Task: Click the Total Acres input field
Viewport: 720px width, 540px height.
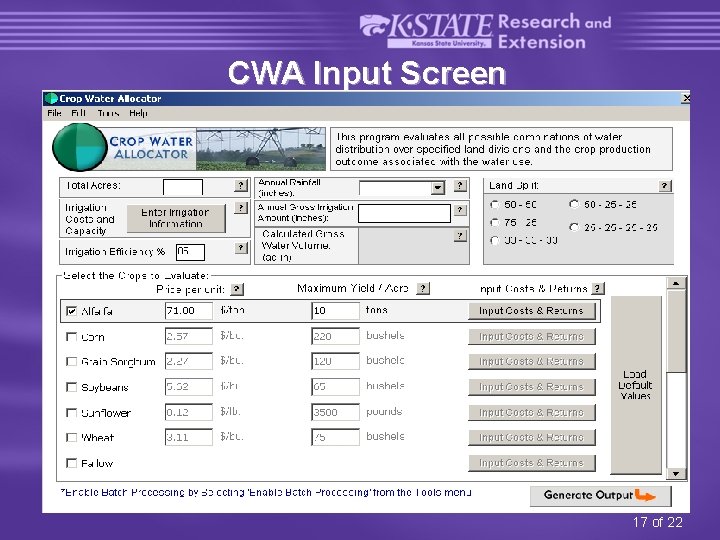Action: tap(183, 187)
